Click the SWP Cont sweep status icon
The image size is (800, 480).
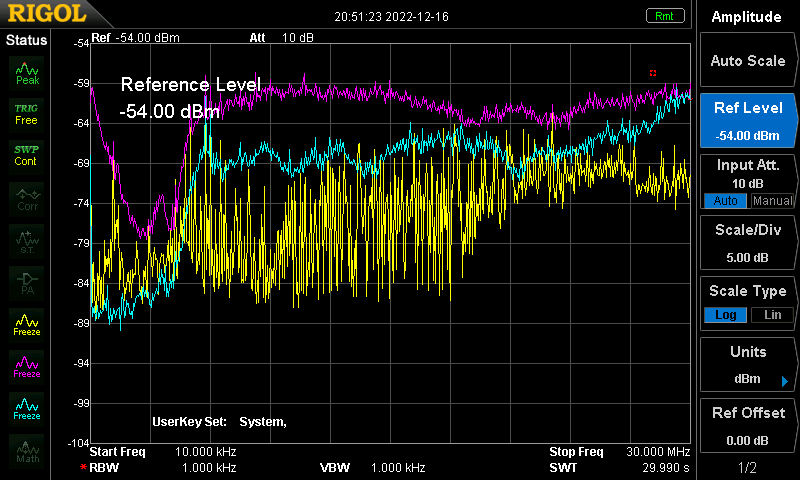point(27,156)
